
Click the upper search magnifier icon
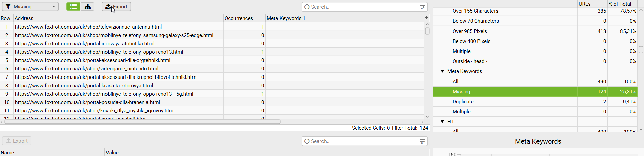point(307,7)
